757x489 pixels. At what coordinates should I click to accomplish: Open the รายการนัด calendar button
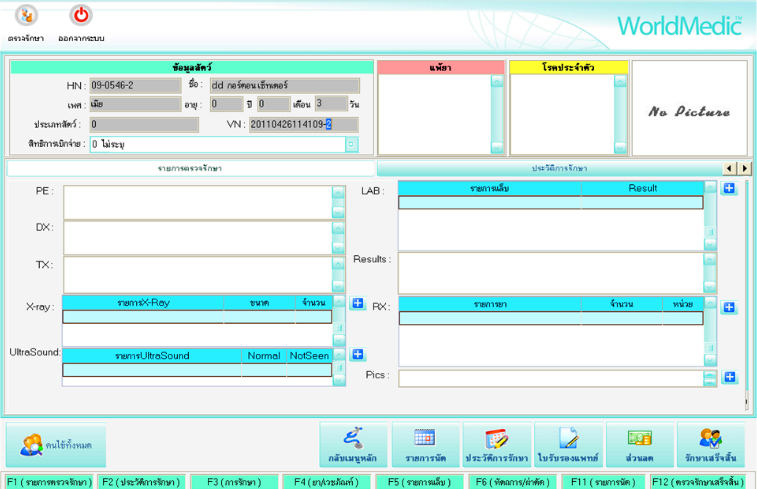[x=425, y=445]
